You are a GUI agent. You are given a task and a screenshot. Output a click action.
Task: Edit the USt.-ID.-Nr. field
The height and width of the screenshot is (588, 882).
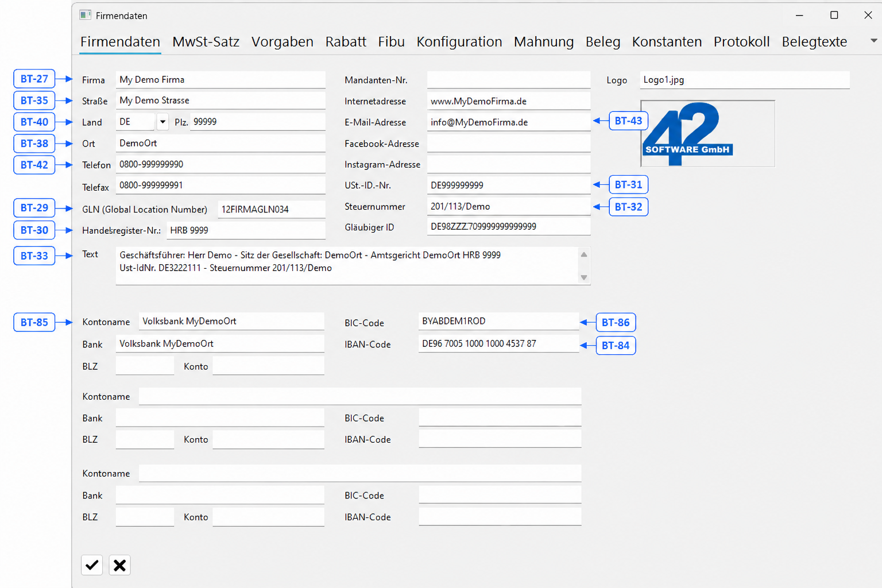[x=509, y=185]
